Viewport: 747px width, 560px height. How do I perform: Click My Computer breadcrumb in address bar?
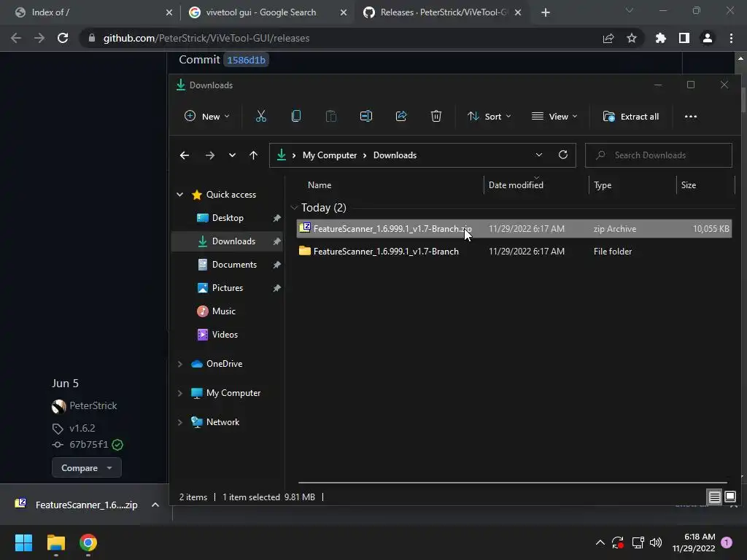point(329,155)
